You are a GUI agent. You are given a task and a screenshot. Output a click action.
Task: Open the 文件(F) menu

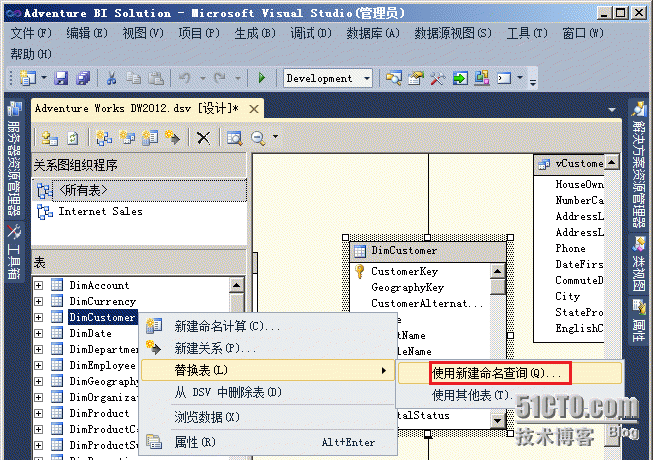pos(31,33)
